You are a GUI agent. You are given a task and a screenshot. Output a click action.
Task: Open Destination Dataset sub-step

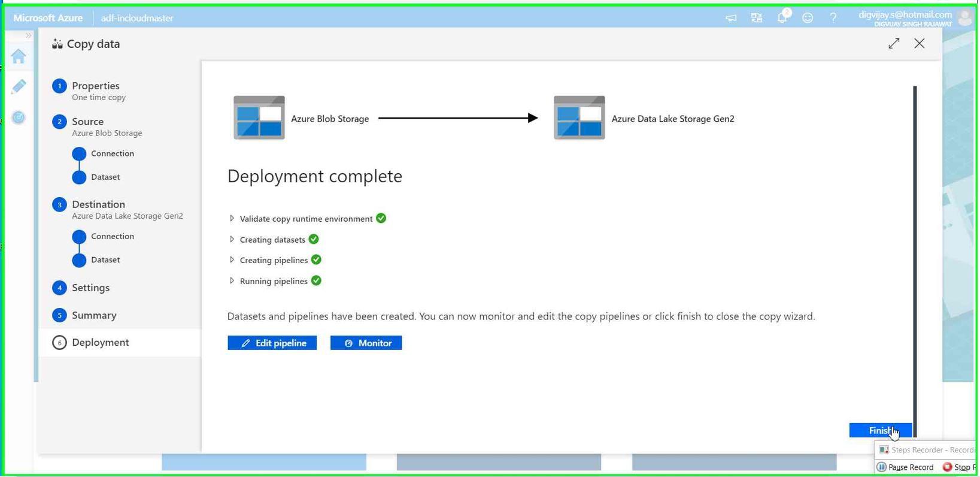105,260
